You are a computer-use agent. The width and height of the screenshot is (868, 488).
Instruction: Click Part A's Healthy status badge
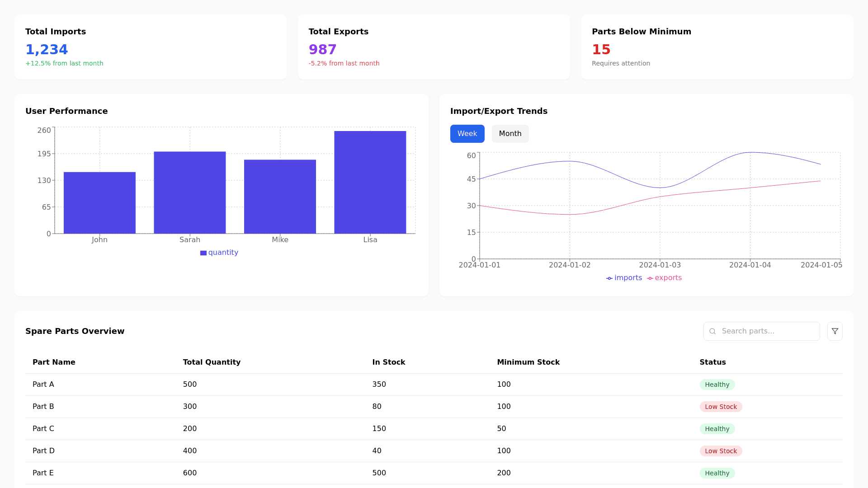tap(717, 385)
